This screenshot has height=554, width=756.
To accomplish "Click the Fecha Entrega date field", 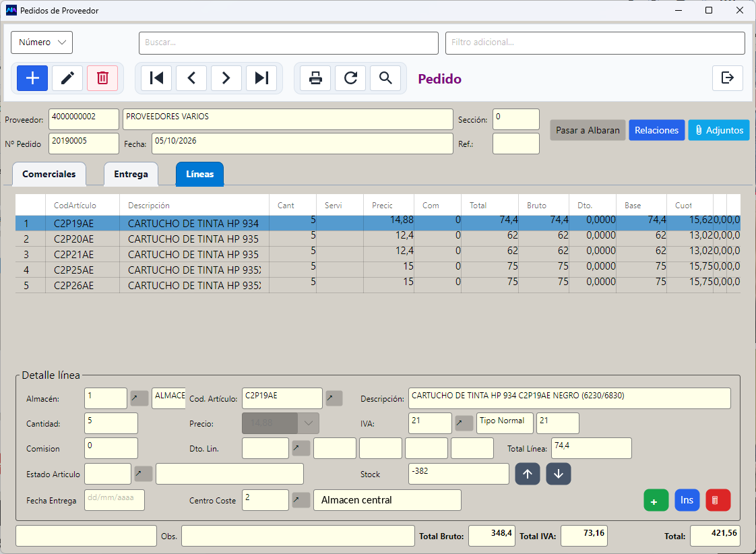I will click(115, 500).
